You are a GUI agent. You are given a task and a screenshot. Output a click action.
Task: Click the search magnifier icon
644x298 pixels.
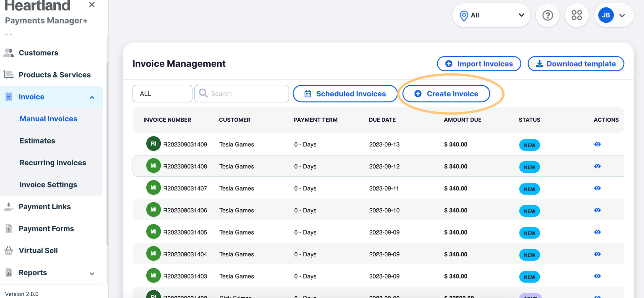point(203,93)
